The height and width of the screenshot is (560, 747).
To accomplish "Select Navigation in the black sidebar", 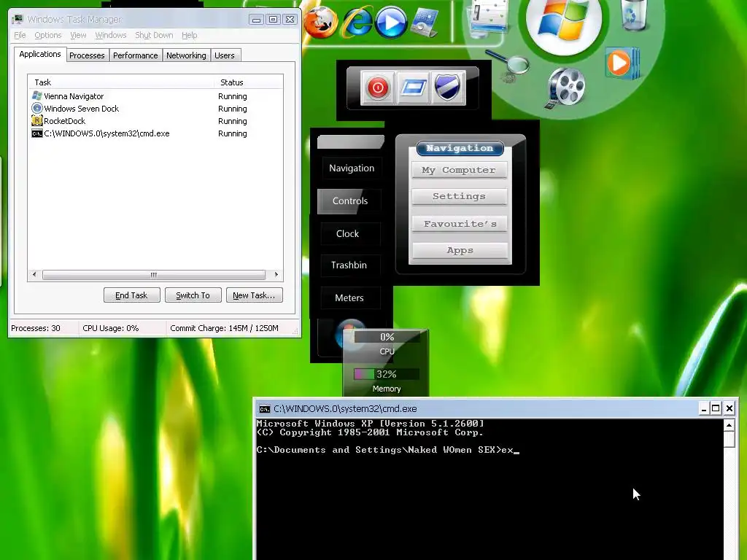I will click(x=352, y=168).
